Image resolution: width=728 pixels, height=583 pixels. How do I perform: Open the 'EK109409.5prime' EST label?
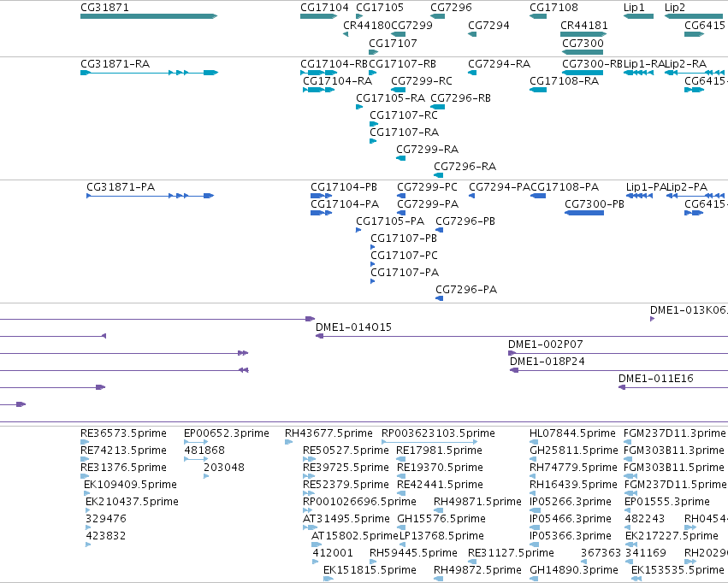coord(130,485)
